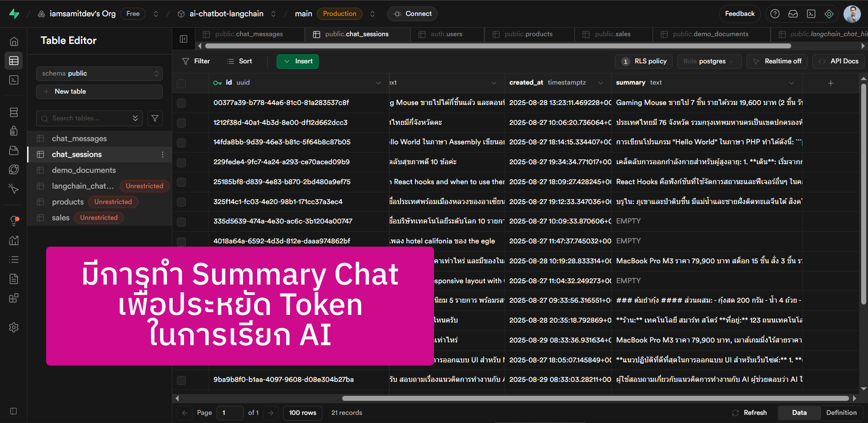
Task: Open Authentication lock icon
Action: coord(14,131)
